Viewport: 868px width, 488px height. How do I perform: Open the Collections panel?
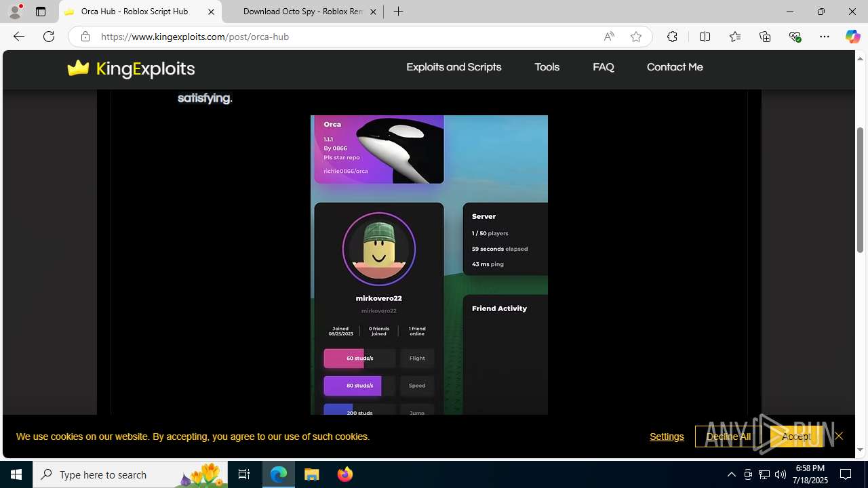pos(765,37)
